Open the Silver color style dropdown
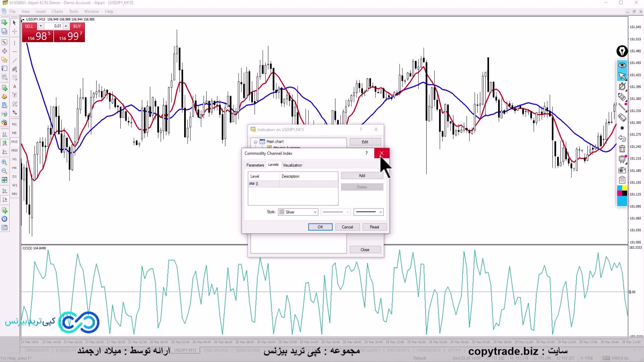 [298, 212]
